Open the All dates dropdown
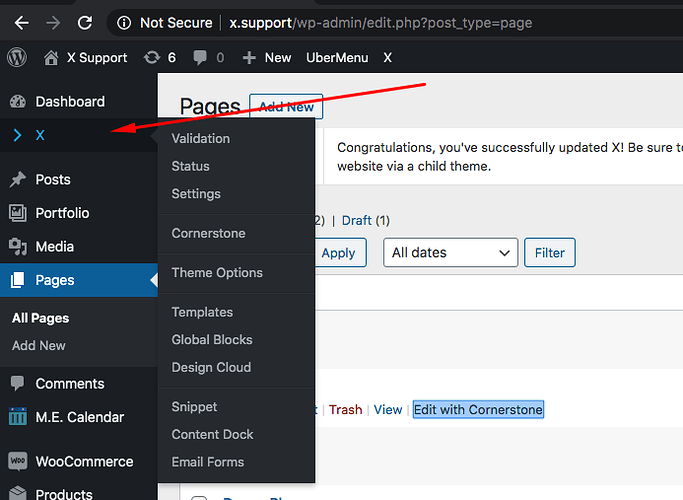Image resolution: width=683 pixels, height=500 pixels. point(450,253)
